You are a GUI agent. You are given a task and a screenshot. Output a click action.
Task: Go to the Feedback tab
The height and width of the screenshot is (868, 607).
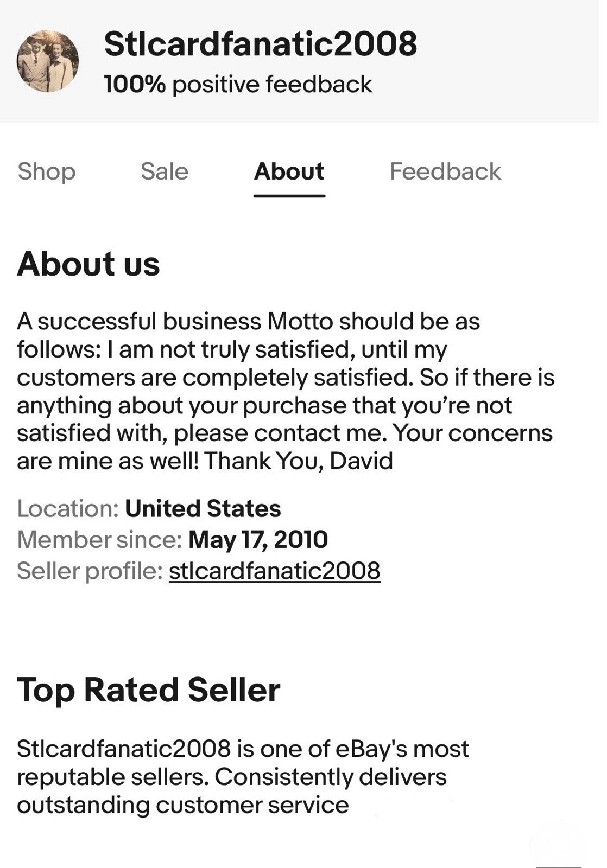tap(445, 171)
